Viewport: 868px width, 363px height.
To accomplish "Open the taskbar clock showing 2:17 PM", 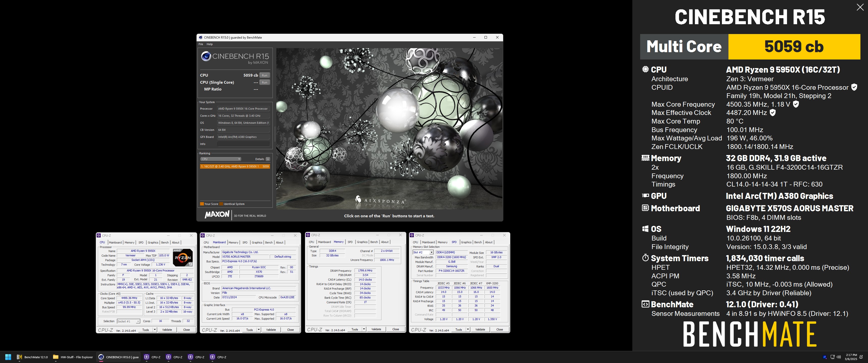I will tap(851, 357).
